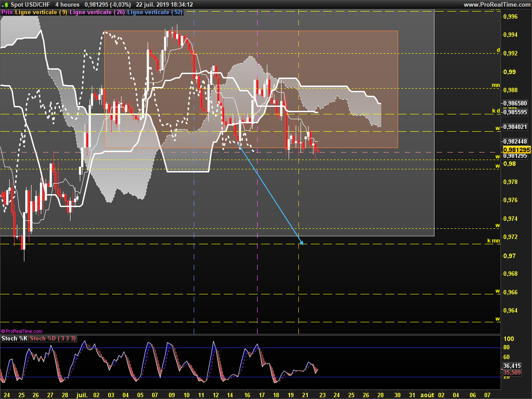
Task: Click the 60 level on stochastic axis
Action: coord(507,357)
